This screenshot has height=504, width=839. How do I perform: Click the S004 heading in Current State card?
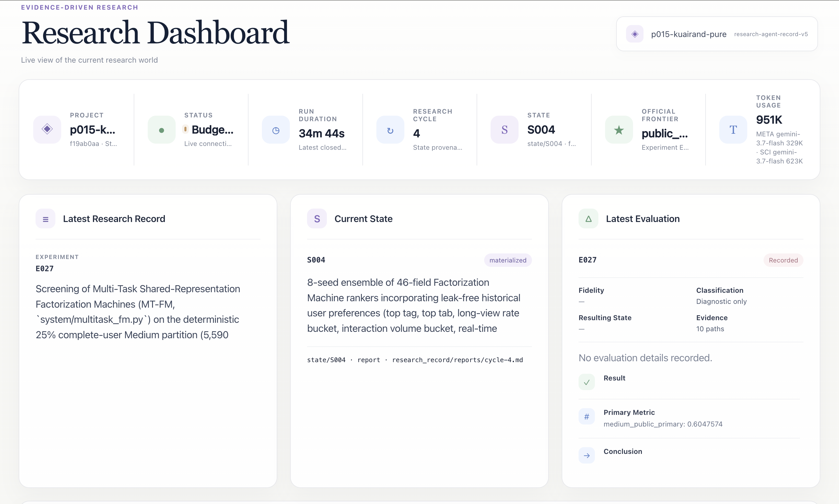click(316, 260)
